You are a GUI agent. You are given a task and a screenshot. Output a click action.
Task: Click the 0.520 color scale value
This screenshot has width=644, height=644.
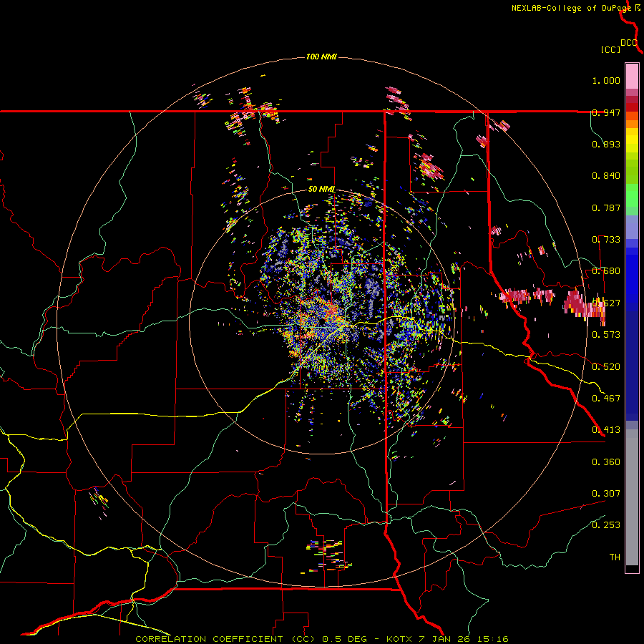(x=606, y=367)
